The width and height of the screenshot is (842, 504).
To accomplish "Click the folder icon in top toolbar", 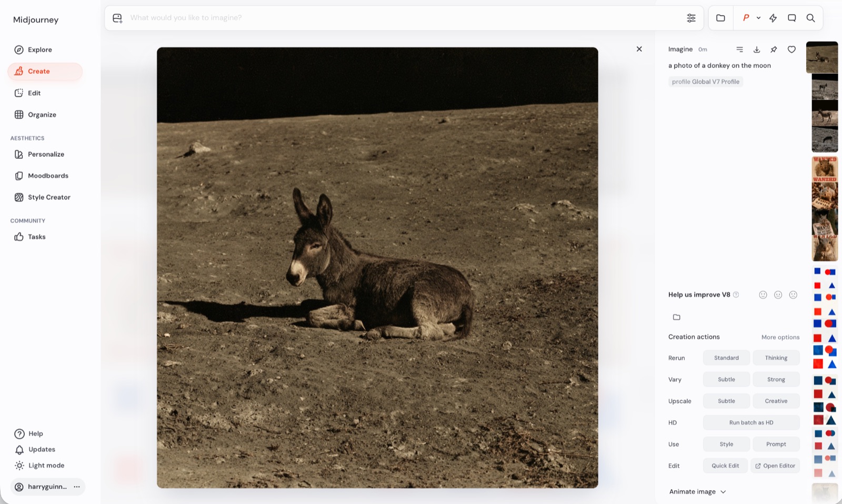I will (720, 18).
